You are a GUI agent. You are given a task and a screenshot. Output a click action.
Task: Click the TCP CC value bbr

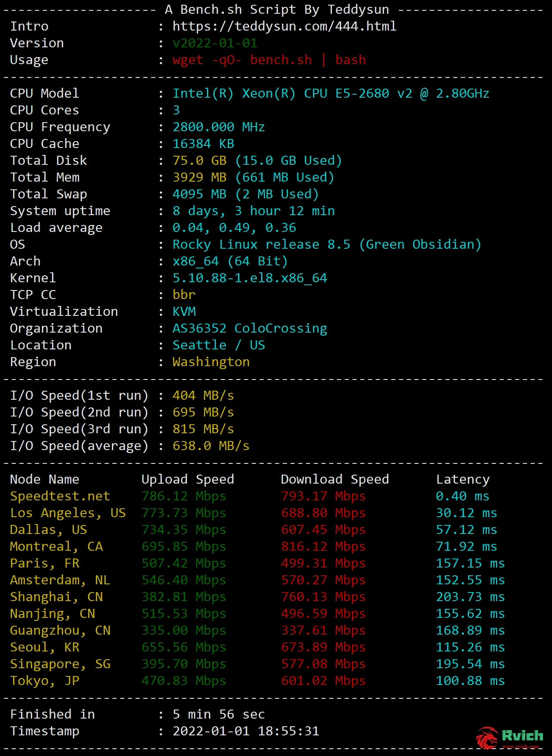[x=184, y=295]
